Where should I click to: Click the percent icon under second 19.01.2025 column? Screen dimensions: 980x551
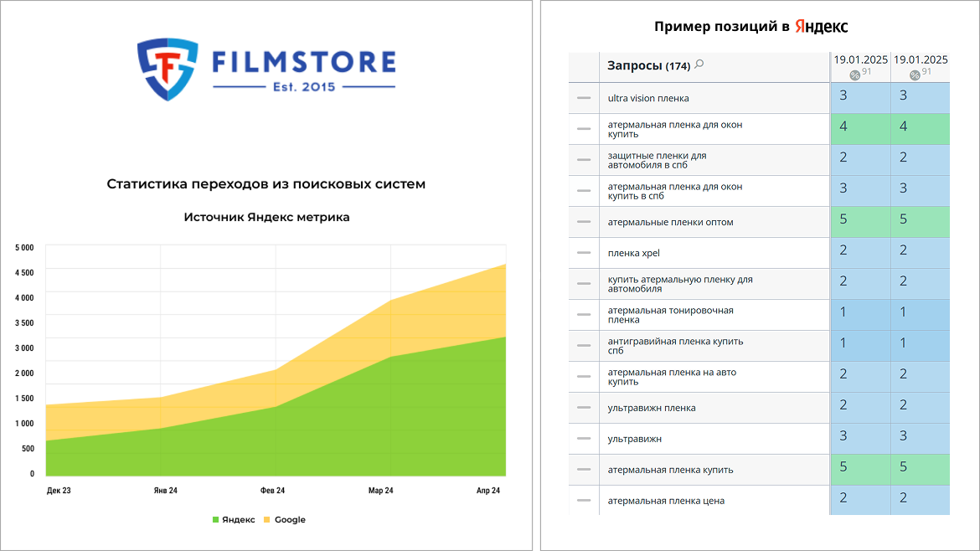pyautogui.click(x=915, y=75)
